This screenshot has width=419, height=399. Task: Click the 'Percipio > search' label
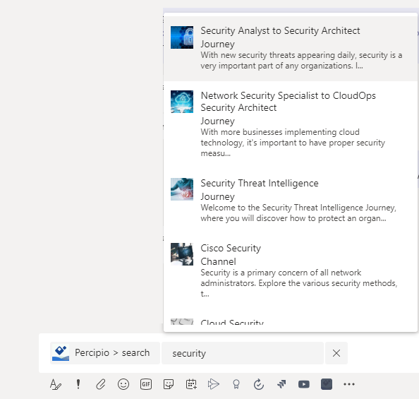(x=112, y=353)
